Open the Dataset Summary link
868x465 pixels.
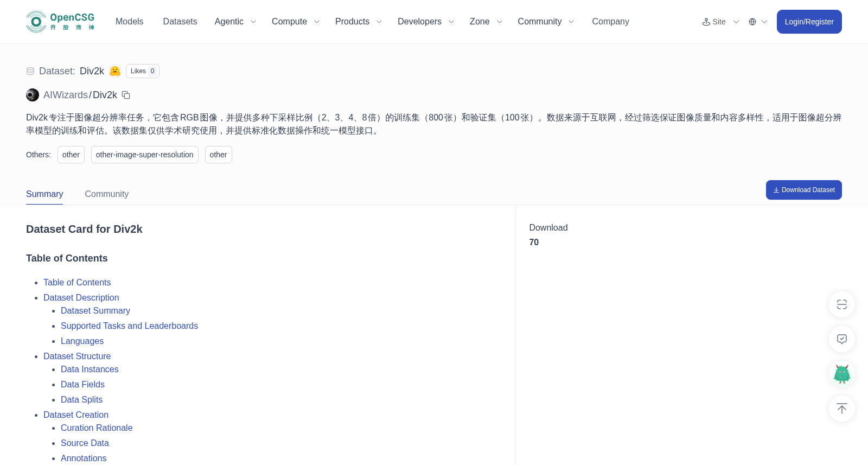click(95, 310)
